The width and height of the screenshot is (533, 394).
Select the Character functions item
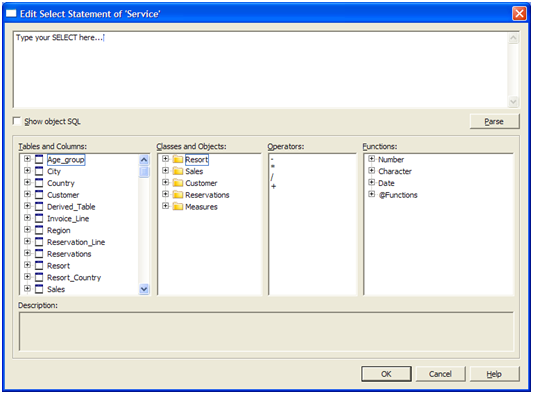pos(395,171)
